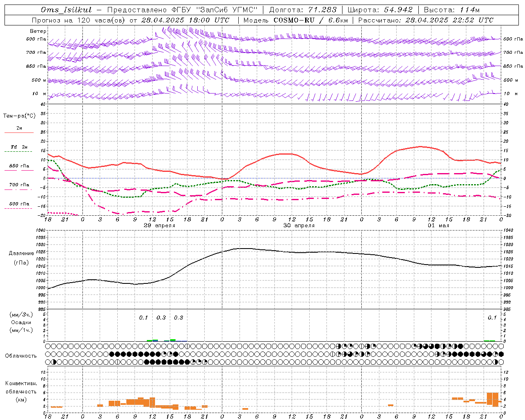Click the 2м temperature legend entry
The image size is (525, 420).
click(x=19, y=128)
